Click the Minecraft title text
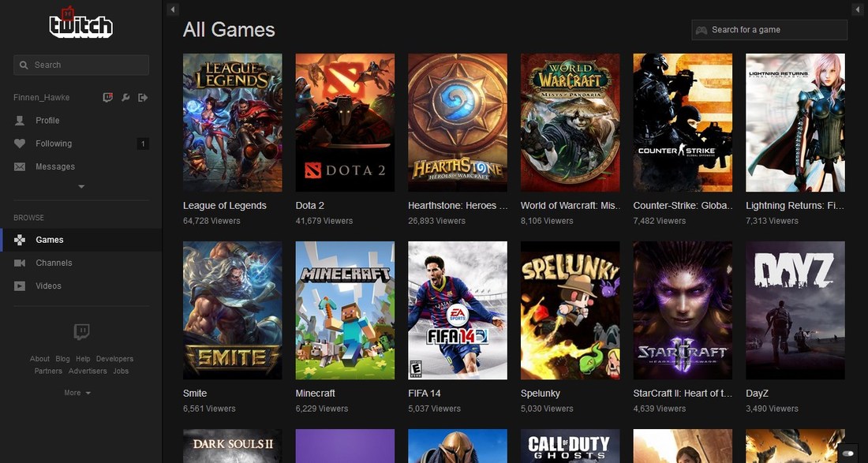This screenshot has width=868, height=463. pos(316,394)
